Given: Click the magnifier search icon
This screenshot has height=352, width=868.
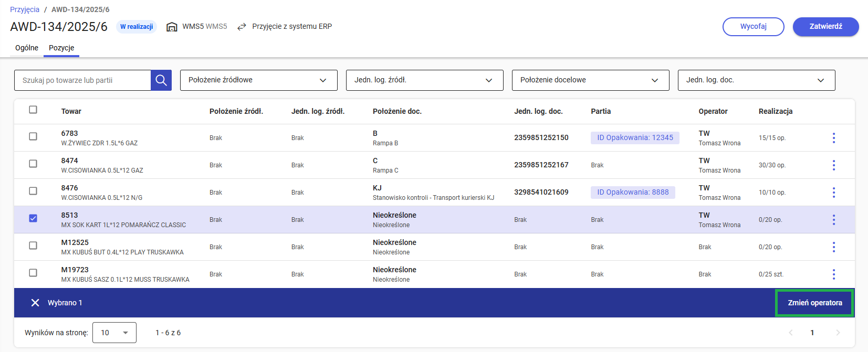Looking at the screenshot, I should (x=161, y=80).
